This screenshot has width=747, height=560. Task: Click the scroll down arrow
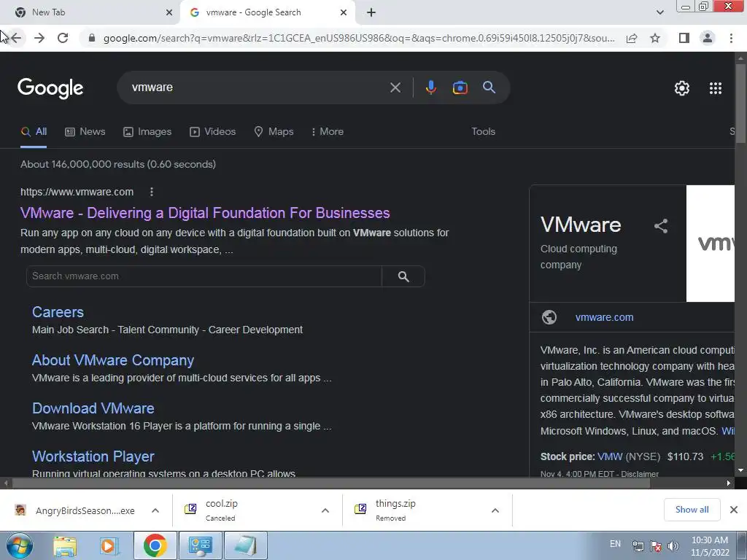tap(740, 470)
